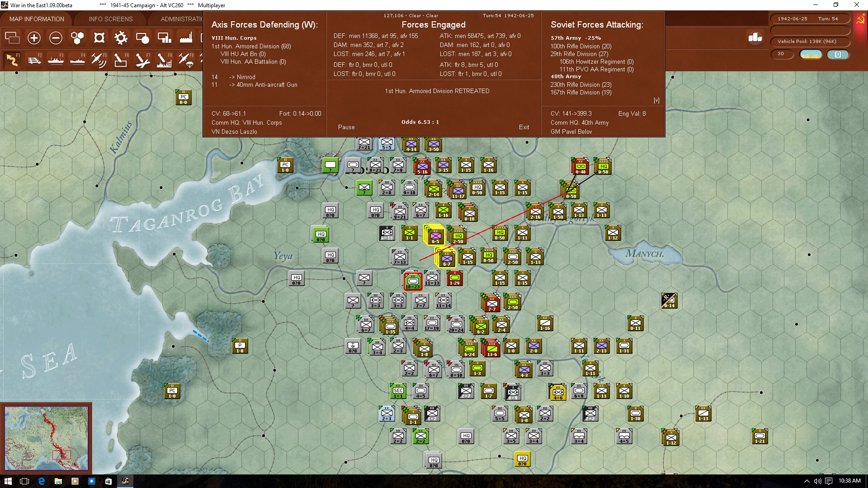Click the screen-with-bars toolbar icon
Viewport: 868px width, 488px height.
[x=164, y=38]
